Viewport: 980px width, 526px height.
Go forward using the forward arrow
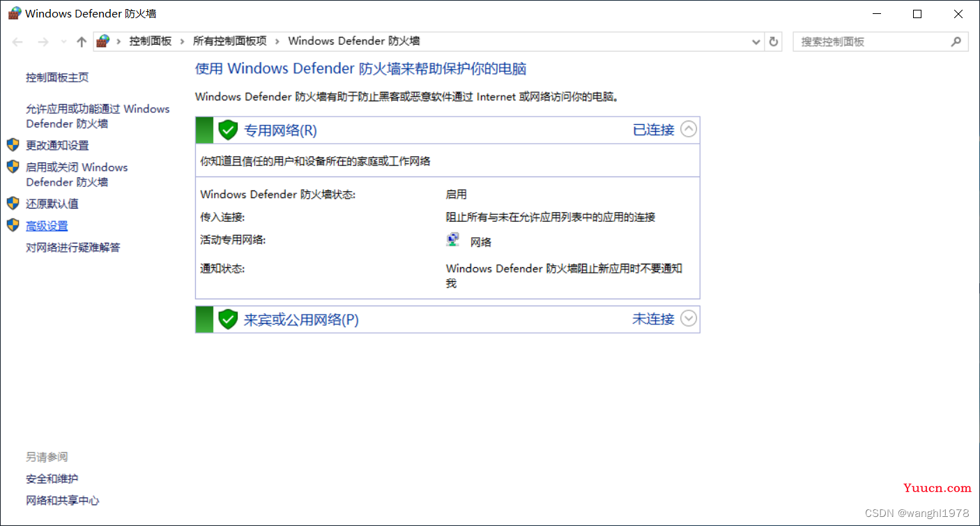pos(43,42)
